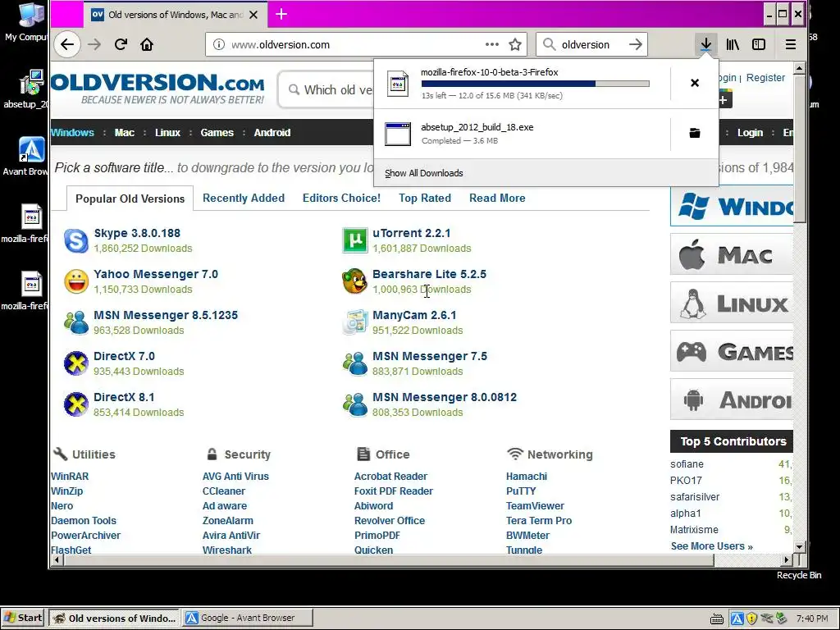Open the Register link

click(x=765, y=78)
